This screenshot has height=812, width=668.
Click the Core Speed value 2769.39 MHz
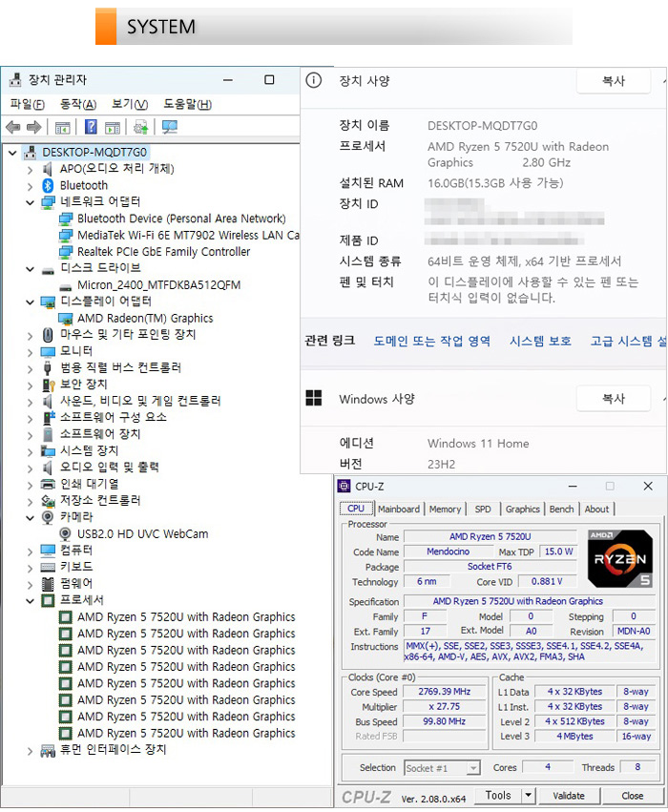(x=445, y=692)
